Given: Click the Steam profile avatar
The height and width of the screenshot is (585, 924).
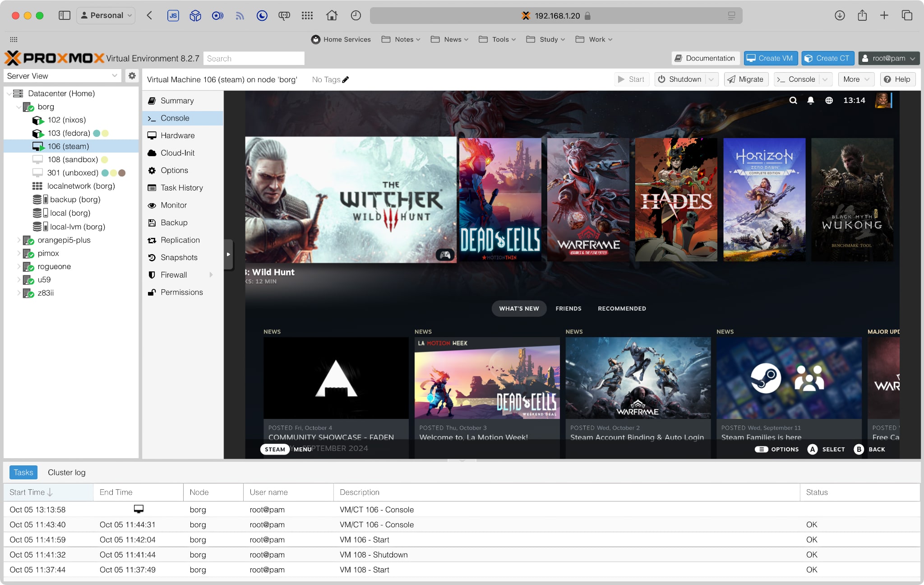Looking at the screenshot, I should tap(882, 100).
